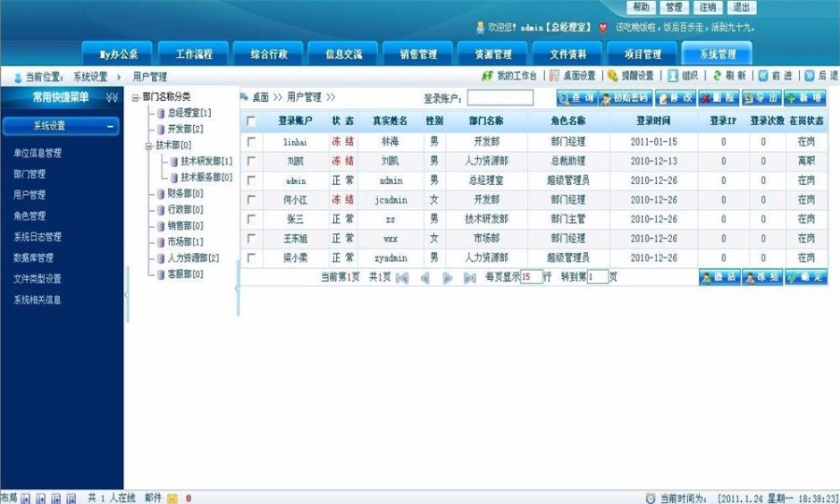Screen dimensions: 840x504
Task: Open the 销售管理 tab
Action: click(x=418, y=53)
